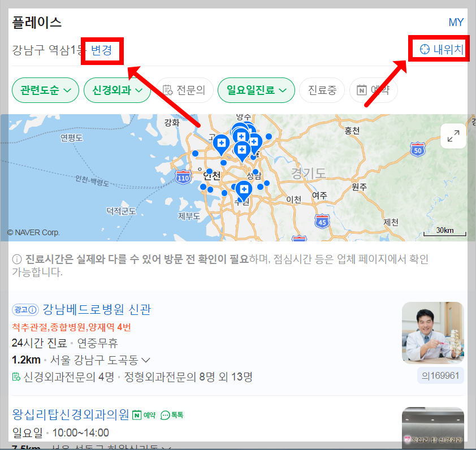Click the 경기도 label on the map
The height and width of the screenshot is (450, 476).
point(309,173)
